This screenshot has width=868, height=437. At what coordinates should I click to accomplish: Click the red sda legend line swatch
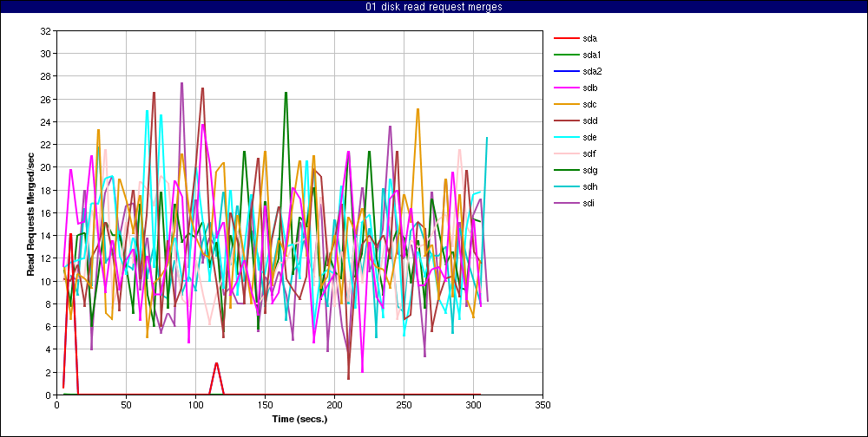click(x=565, y=39)
